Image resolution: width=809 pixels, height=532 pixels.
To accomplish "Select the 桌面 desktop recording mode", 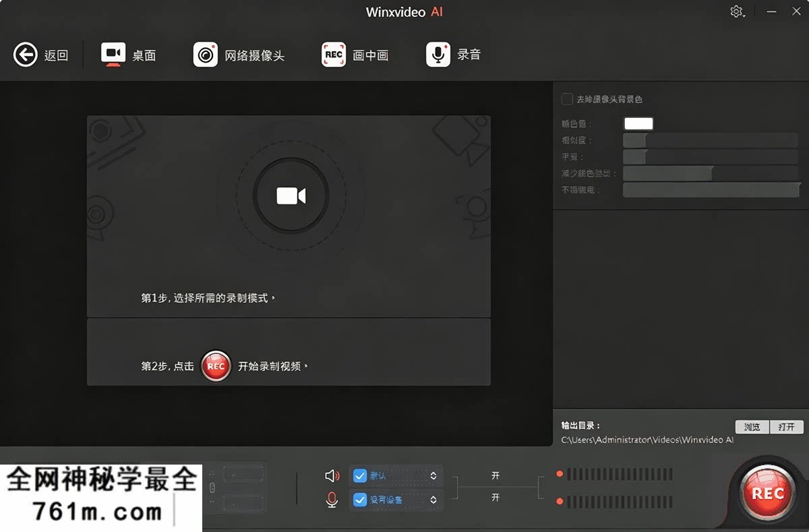I will point(128,55).
